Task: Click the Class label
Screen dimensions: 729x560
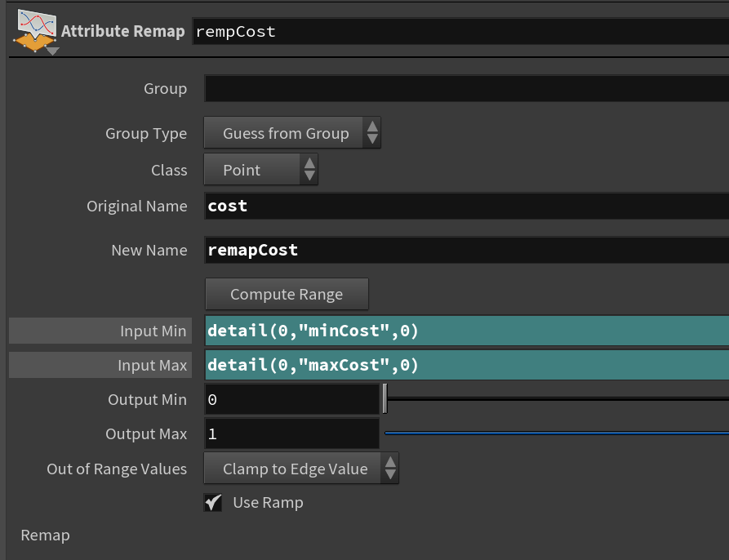Action: [x=169, y=170]
